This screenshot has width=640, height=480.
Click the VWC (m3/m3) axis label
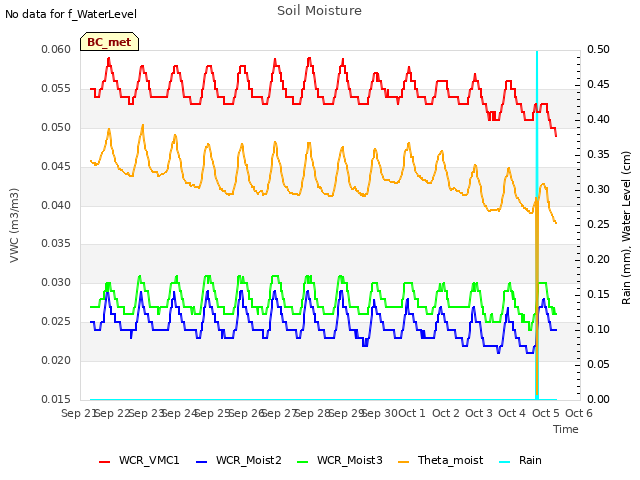14,225
